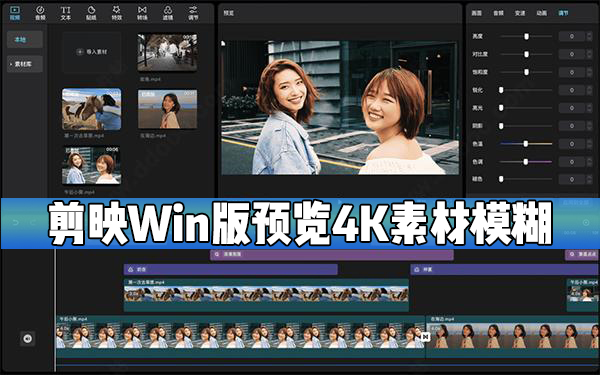Click the 色温 value input field

click(x=572, y=143)
